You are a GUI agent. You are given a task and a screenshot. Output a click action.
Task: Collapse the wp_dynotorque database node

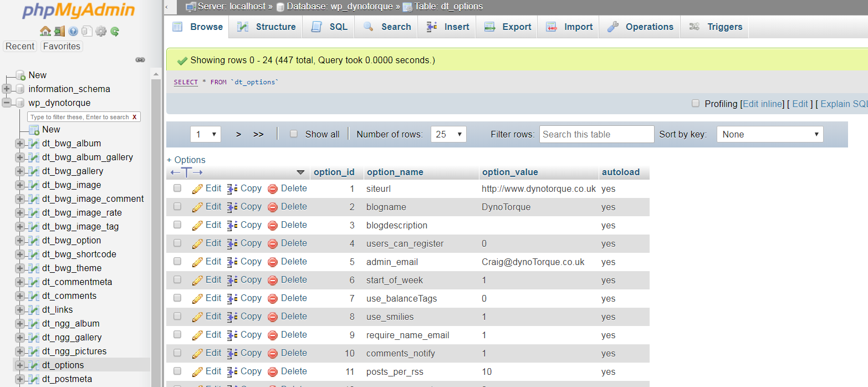point(7,103)
